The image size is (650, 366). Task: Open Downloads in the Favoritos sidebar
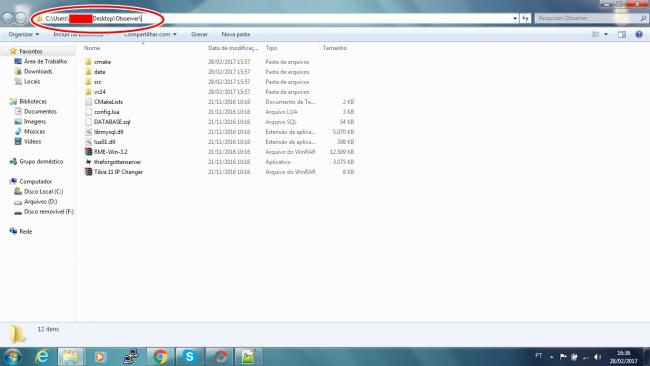(38, 71)
